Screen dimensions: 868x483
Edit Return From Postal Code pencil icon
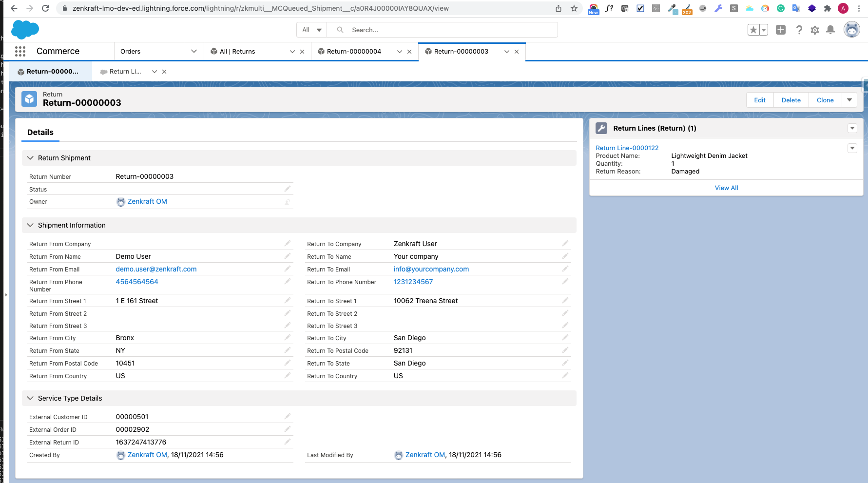288,363
